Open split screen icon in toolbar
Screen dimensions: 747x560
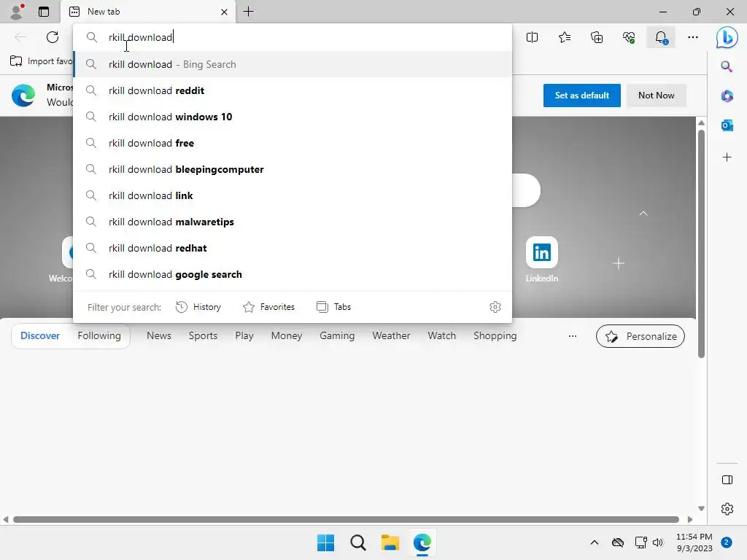(532, 37)
